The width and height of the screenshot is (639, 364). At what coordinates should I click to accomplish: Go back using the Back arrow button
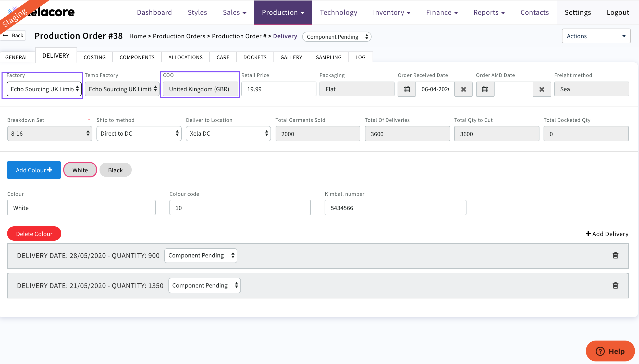point(13,35)
